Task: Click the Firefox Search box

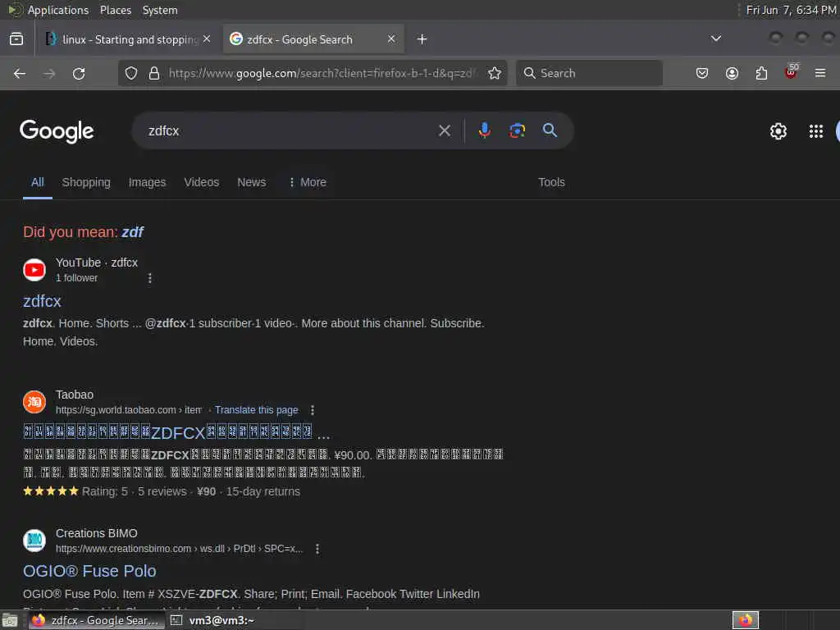Action: 589,73
